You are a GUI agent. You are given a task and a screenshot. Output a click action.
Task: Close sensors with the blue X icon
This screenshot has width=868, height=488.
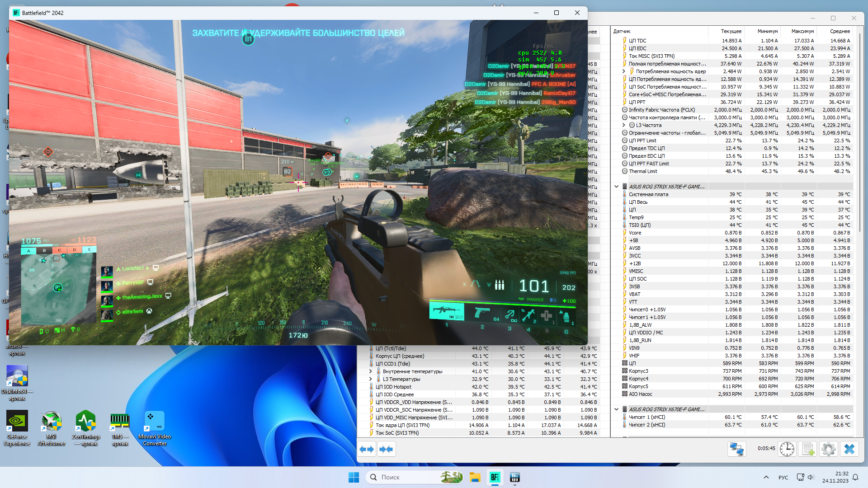849,449
